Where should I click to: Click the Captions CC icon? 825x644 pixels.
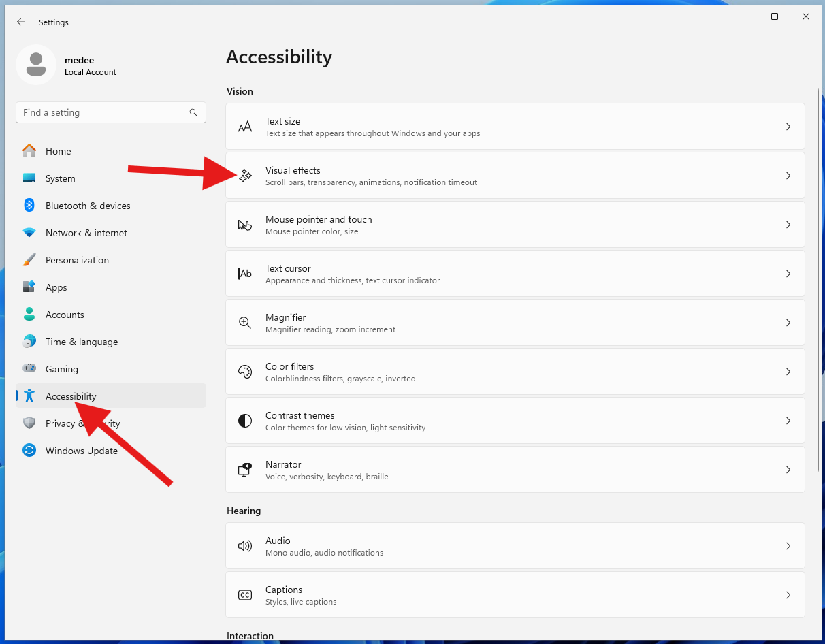[245, 595]
